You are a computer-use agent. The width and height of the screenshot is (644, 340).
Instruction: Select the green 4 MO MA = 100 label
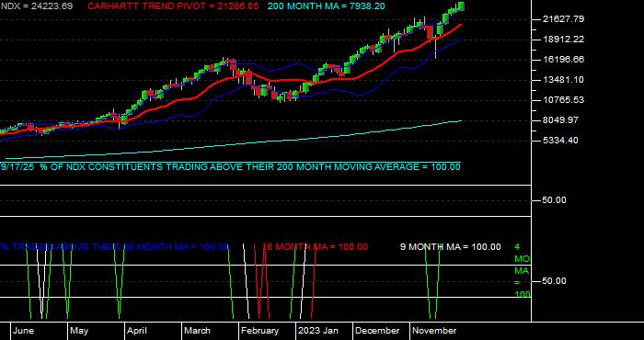[x=522, y=271]
